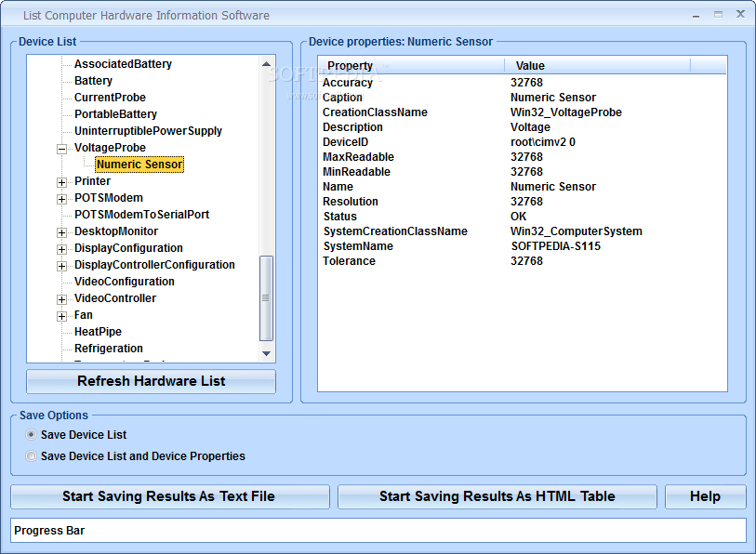Click the Progress Bar field
Image resolution: width=756 pixels, height=554 pixels.
click(x=378, y=531)
